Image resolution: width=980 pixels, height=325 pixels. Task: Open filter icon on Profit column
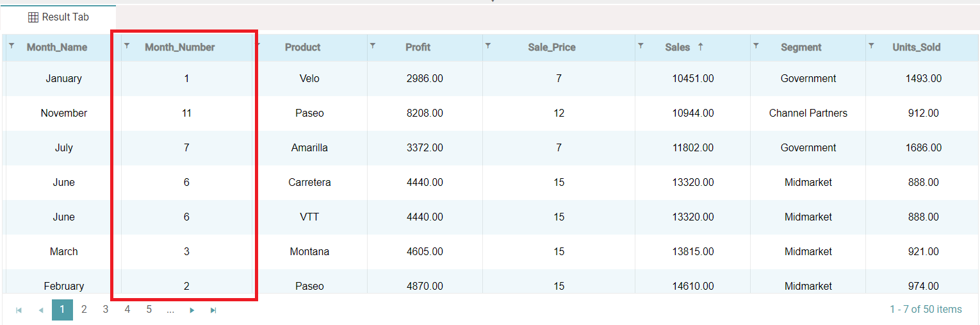coord(373,46)
